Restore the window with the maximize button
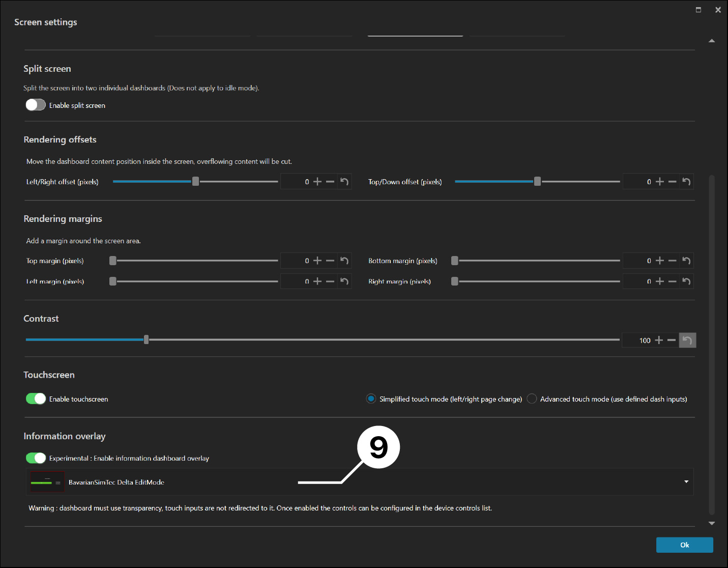This screenshot has height=568, width=728. coord(698,9)
